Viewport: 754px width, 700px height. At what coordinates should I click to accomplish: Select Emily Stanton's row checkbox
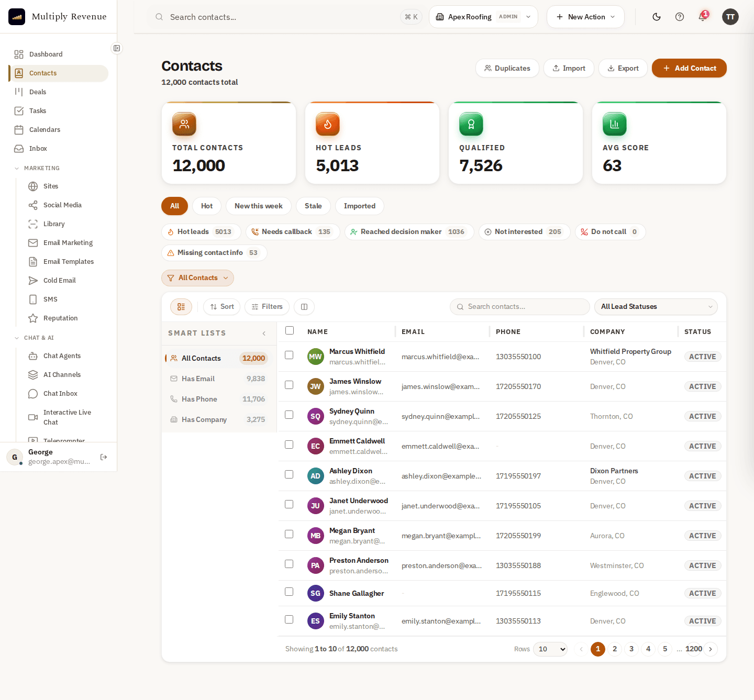click(289, 619)
